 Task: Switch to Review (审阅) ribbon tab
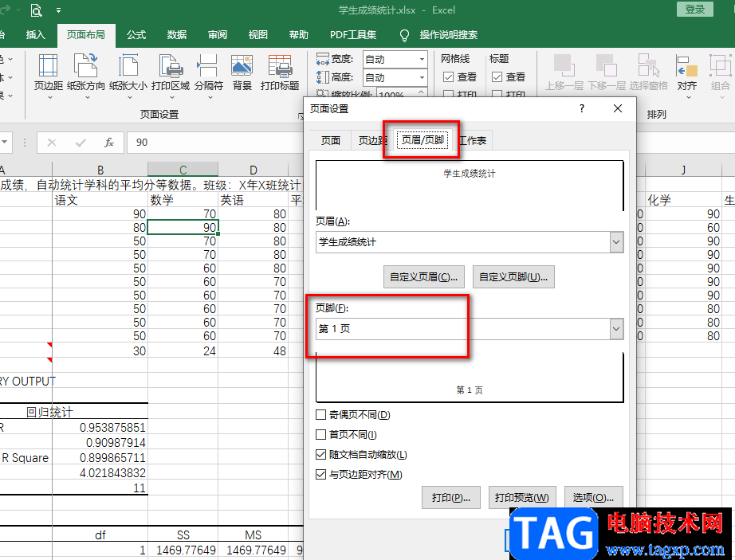click(218, 35)
